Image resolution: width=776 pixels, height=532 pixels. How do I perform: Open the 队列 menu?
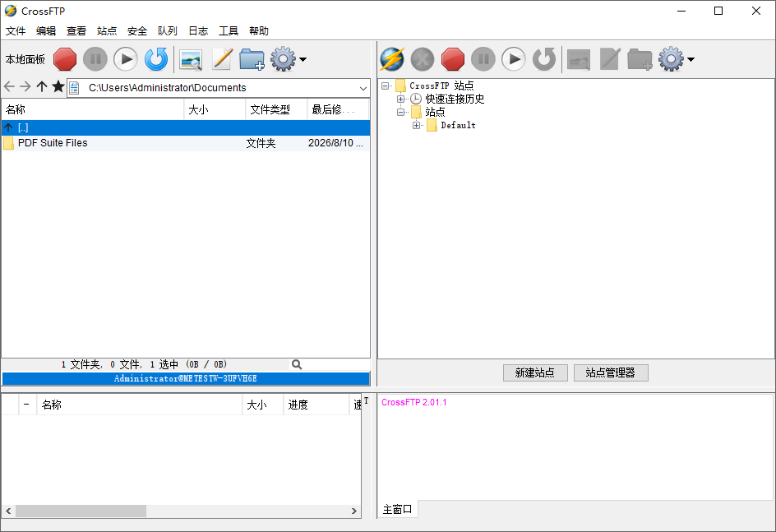(167, 31)
